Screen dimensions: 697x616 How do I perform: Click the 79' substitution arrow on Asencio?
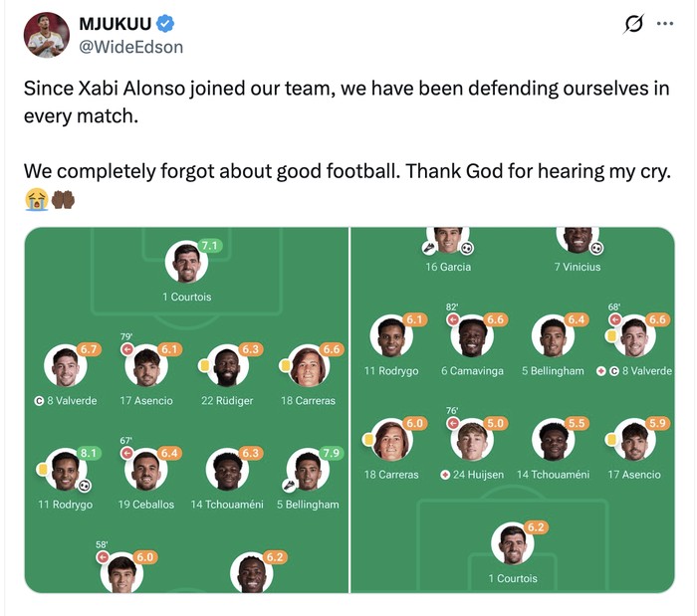coord(127,349)
